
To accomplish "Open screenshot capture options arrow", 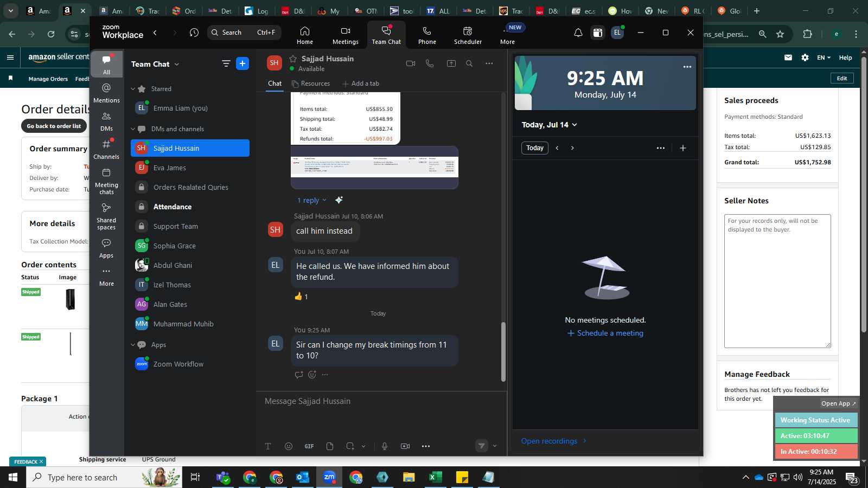I will coord(363,446).
